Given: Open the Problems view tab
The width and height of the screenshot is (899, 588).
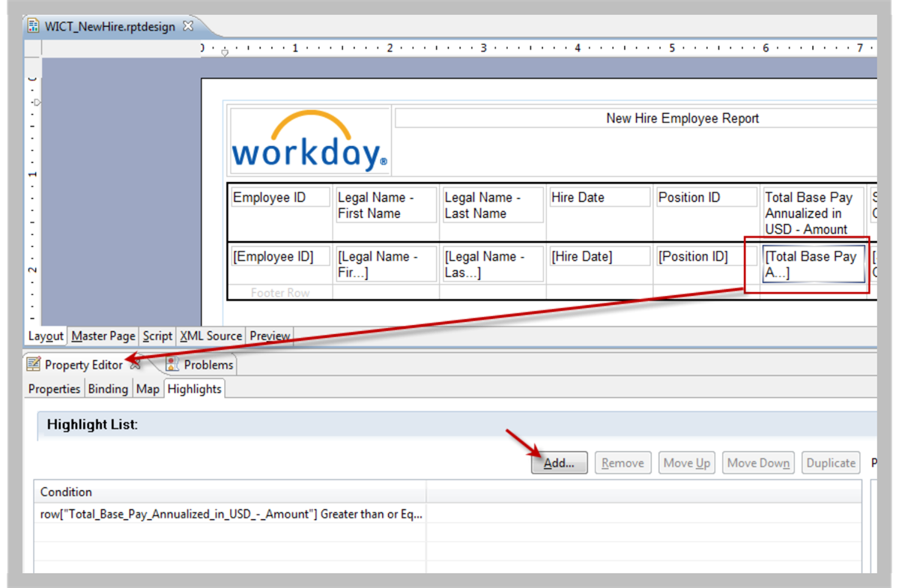Looking at the screenshot, I should (x=199, y=365).
